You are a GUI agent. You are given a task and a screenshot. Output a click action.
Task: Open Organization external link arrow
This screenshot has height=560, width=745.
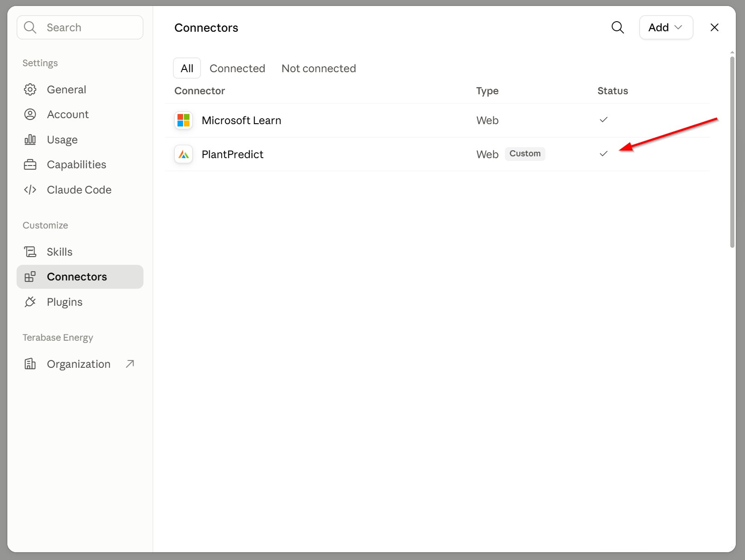pos(130,364)
